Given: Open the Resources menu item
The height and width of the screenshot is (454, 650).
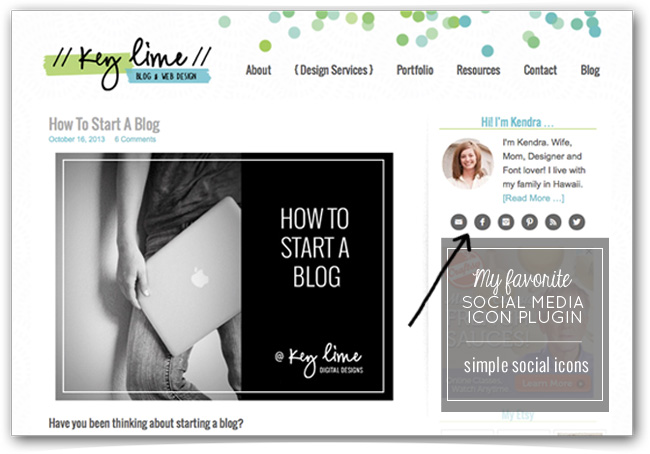Looking at the screenshot, I should (x=478, y=70).
